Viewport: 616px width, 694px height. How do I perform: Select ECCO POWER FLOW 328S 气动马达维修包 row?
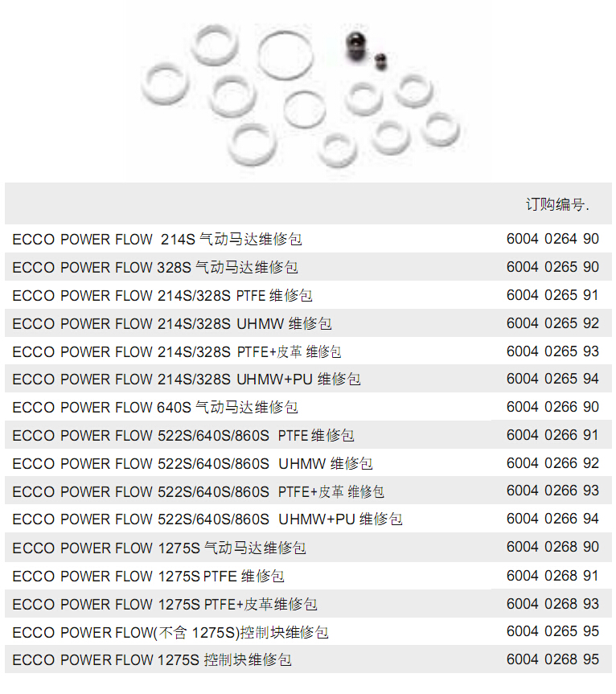(308, 267)
